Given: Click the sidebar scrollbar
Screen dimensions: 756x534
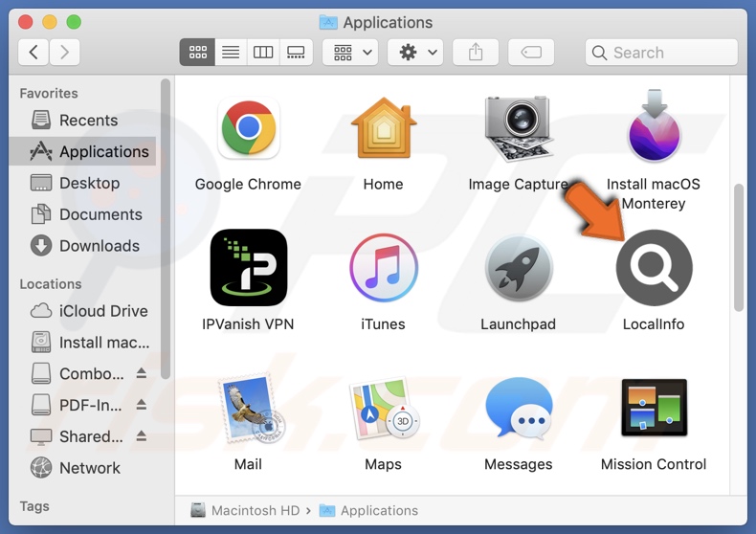Looking at the screenshot, I should coord(166,229).
